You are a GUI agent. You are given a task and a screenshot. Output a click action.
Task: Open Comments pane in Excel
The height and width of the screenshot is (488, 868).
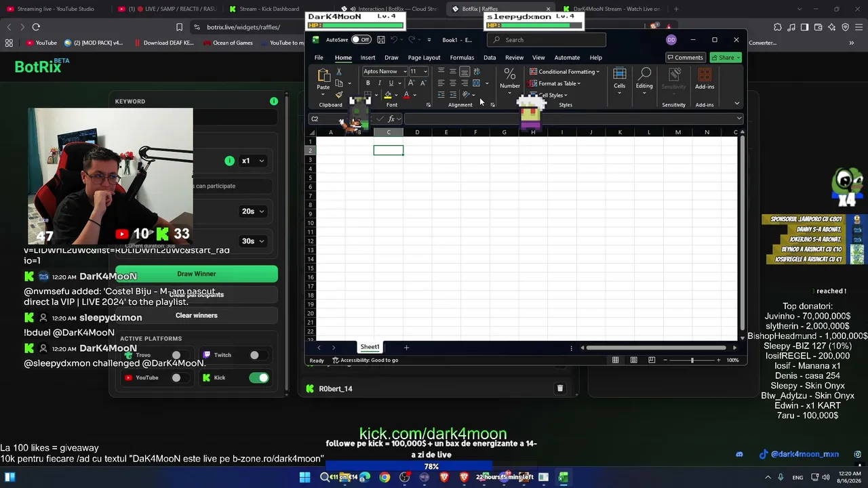coord(685,58)
